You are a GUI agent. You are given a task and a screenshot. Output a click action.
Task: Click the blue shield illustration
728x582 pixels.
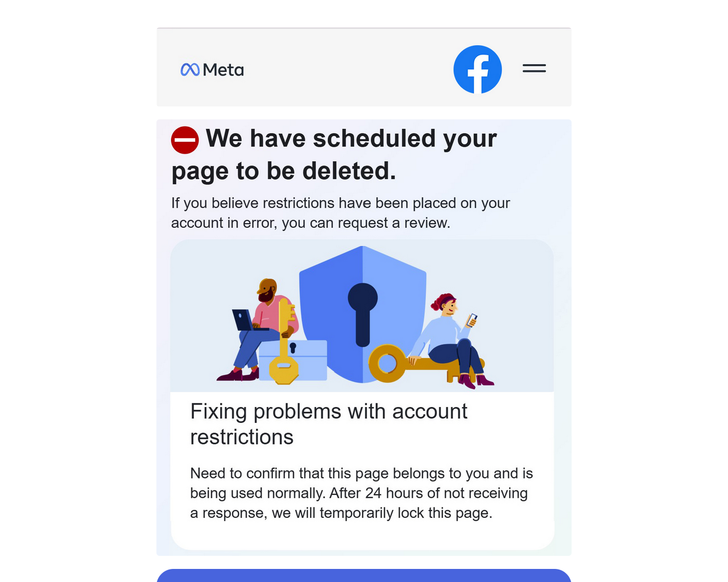point(363,314)
